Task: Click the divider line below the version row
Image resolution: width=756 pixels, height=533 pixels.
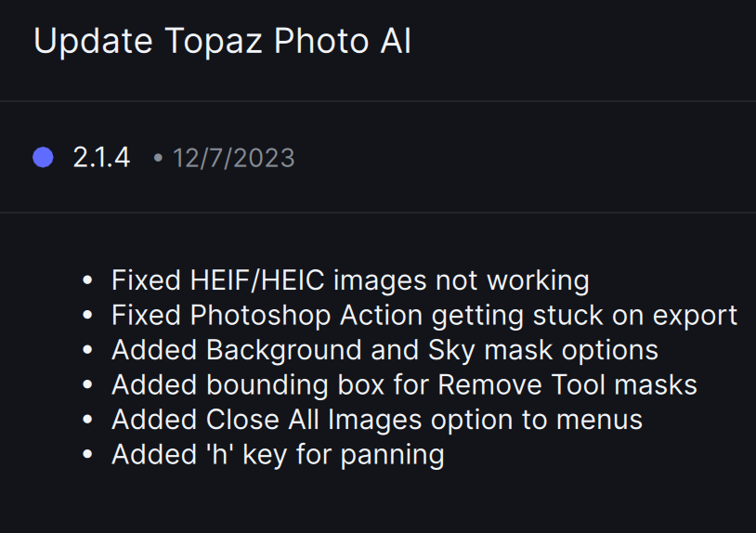Action: click(x=378, y=213)
